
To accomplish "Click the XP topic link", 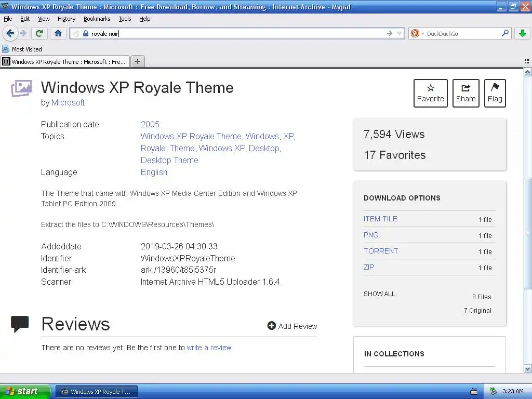I will pyautogui.click(x=288, y=136).
